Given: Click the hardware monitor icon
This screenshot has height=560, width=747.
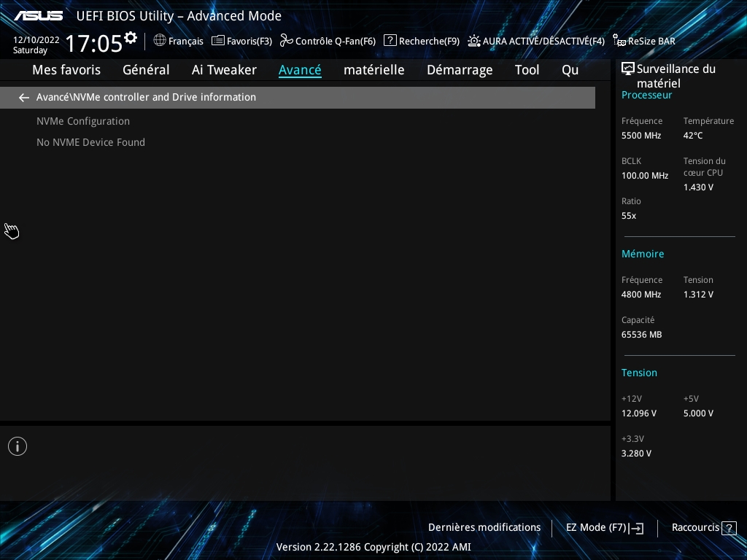Looking at the screenshot, I should tap(627, 69).
